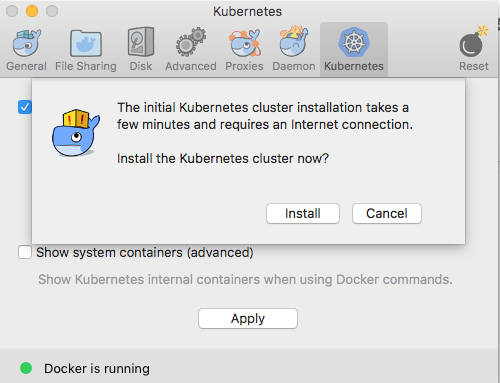Open the File Sharing folder icon
This screenshot has width=500, height=383.
point(86,43)
